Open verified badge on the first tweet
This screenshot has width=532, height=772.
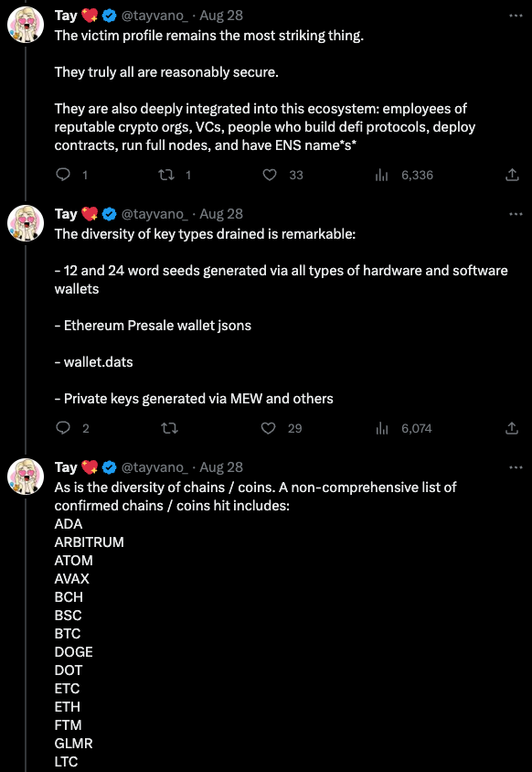tap(110, 16)
